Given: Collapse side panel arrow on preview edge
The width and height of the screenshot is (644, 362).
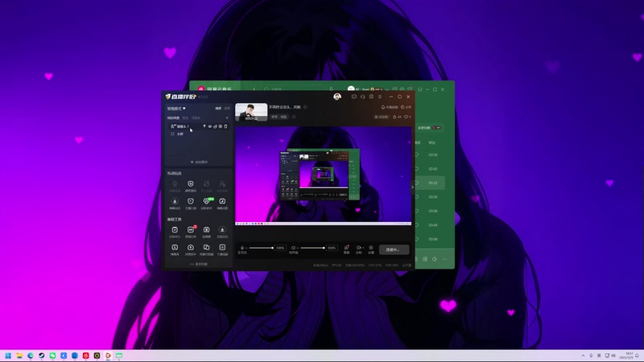Looking at the screenshot, I should [412, 187].
